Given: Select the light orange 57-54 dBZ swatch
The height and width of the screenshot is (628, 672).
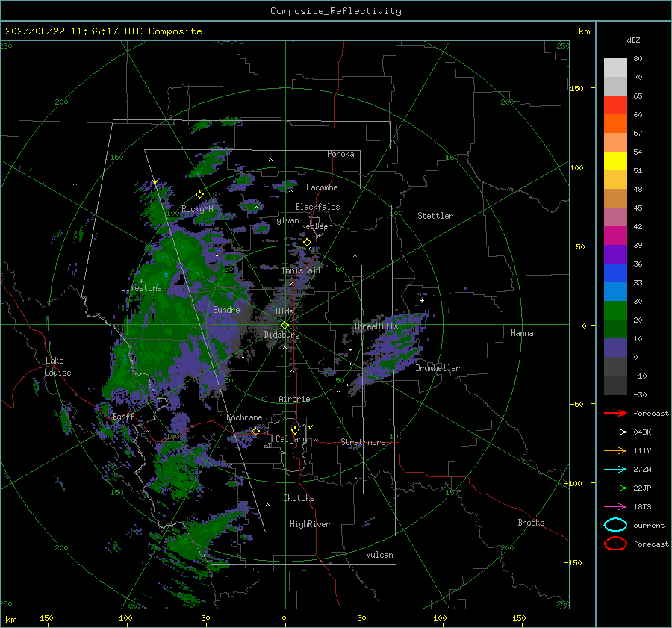Looking at the screenshot, I should pos(615,143).
